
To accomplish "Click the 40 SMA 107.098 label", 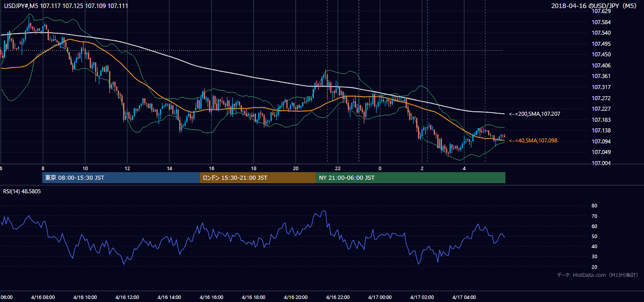I will coord(533,140).
